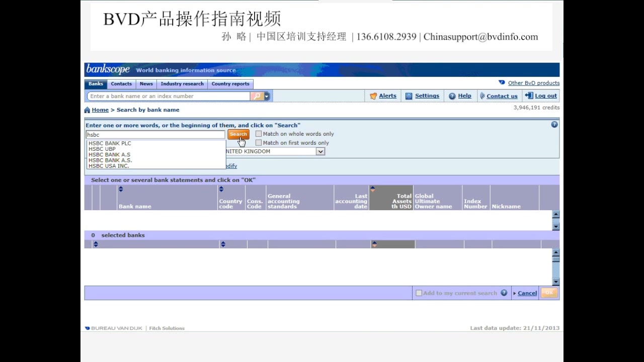The height and width of the screenshot is (362, 644).
Task: Open the United Kingdom country dropdown
Action: tap(320, 151)
